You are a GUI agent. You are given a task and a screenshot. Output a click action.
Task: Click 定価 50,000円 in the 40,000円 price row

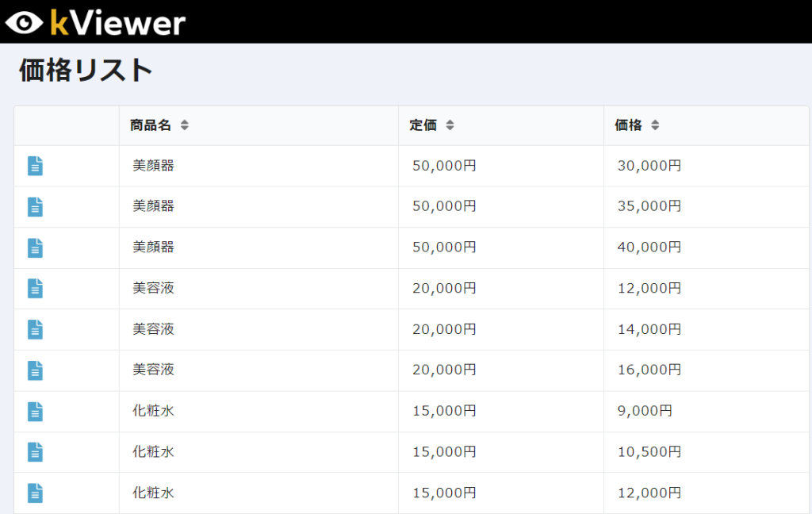point(444,247)
